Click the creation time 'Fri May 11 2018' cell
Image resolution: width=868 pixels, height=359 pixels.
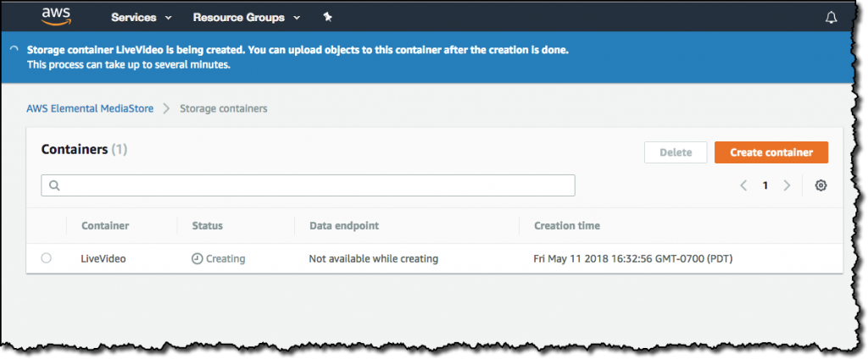pos(632,258)
